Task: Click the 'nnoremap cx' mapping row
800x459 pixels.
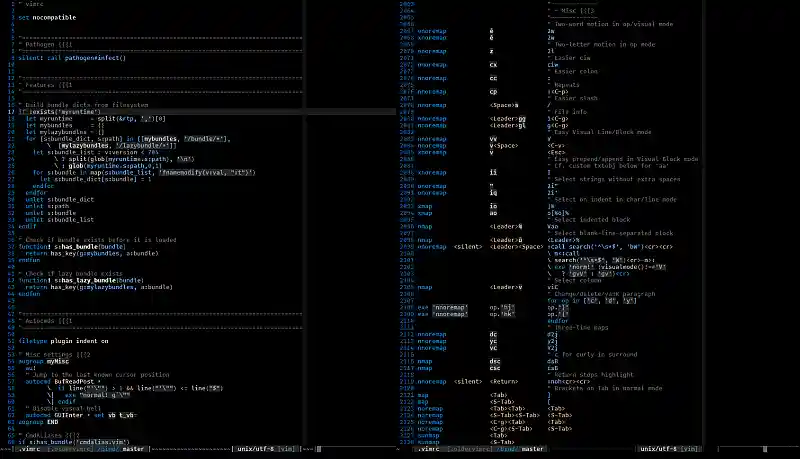Action: pyautogui.click(x=488, y=65)
